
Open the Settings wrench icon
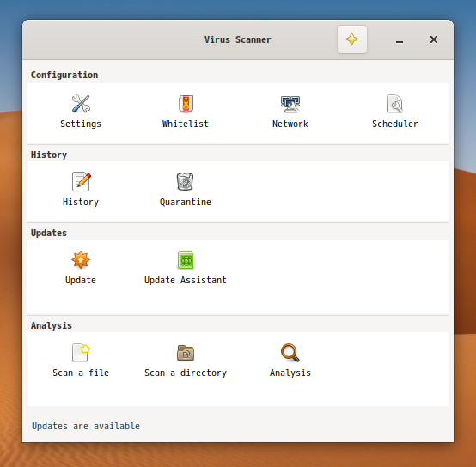pyautogui.click(x=81, y=104)
